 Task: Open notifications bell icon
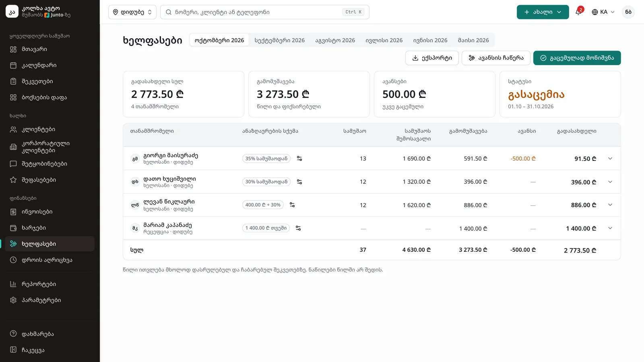tap(578, 12)
